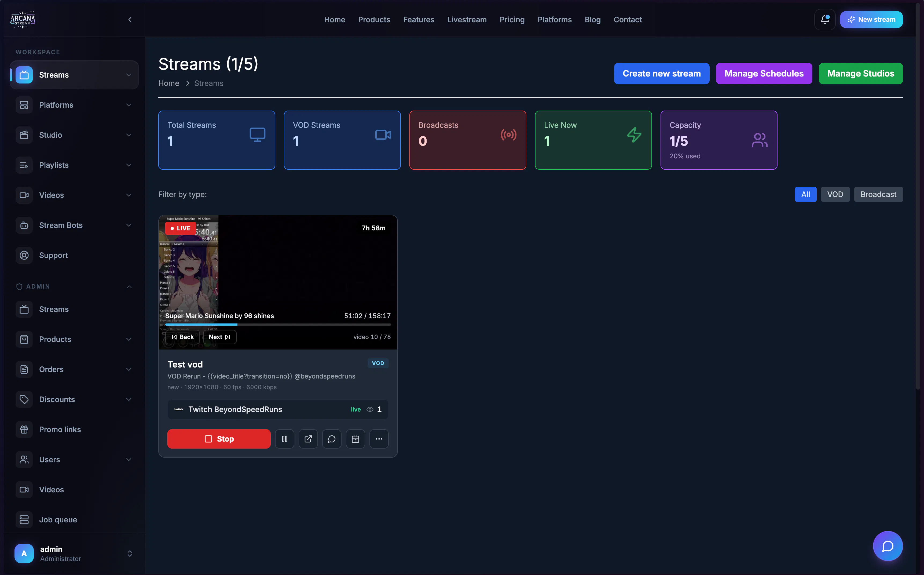Collapse the sidebar with the arrow
The height and width of the screenshot is (575, 924).
(130, 19)
